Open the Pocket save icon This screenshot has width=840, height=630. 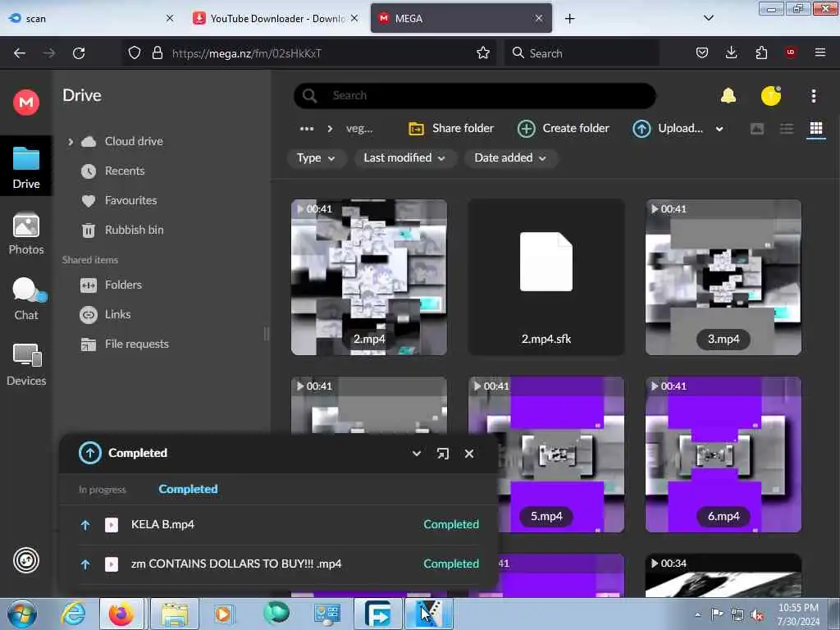point(702,53)
